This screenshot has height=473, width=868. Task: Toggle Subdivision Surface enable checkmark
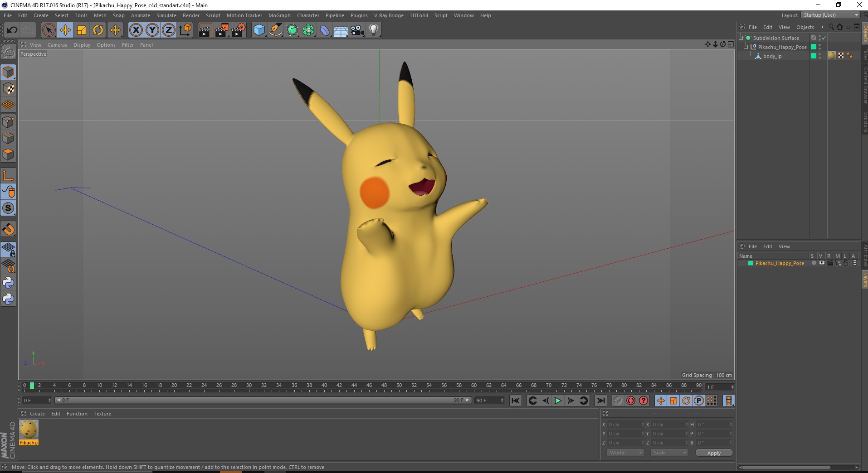pyautogui.click(x=824, y=38)
